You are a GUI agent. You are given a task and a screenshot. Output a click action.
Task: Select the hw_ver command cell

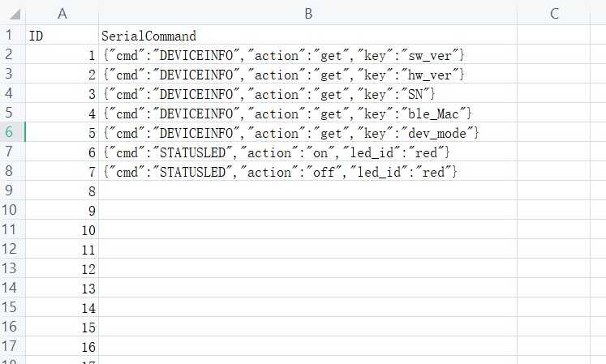(x=308, y=74)
